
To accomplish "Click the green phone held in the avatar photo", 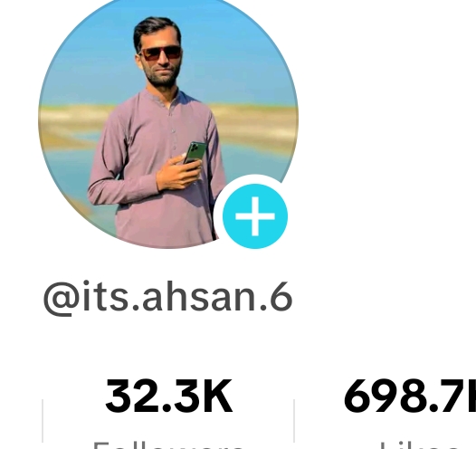I will pyautogui.click(x=195, y=153).
